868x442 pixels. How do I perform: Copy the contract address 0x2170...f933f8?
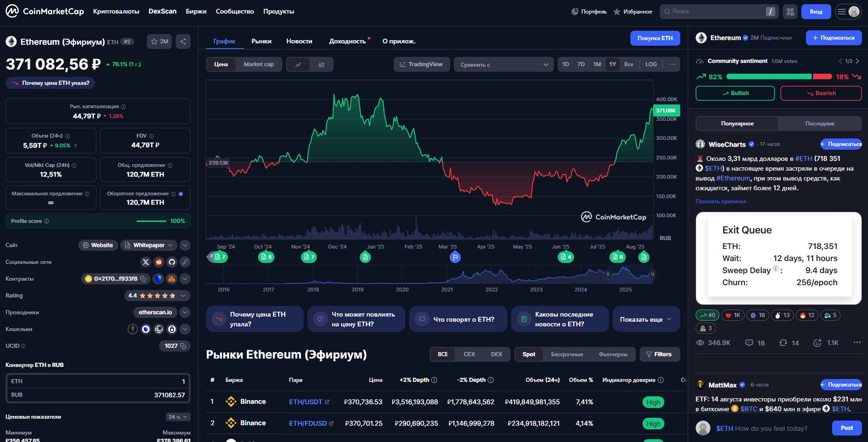pos(144,279)
